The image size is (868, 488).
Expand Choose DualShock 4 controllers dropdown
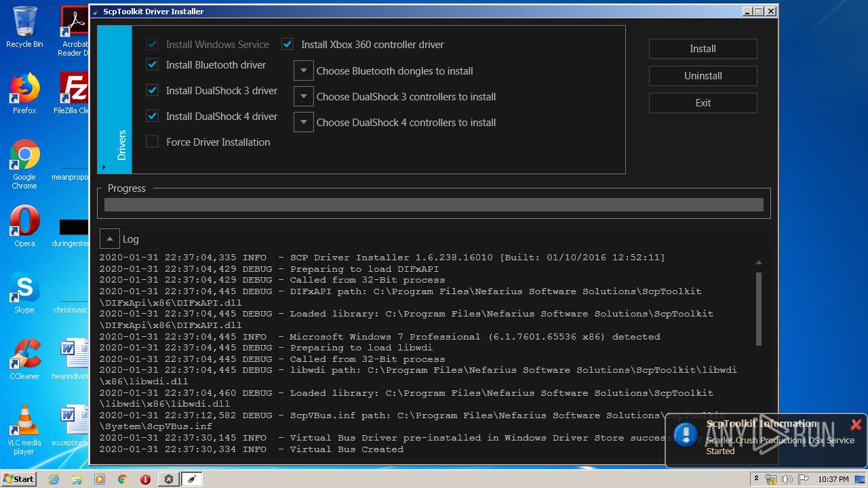303,123
